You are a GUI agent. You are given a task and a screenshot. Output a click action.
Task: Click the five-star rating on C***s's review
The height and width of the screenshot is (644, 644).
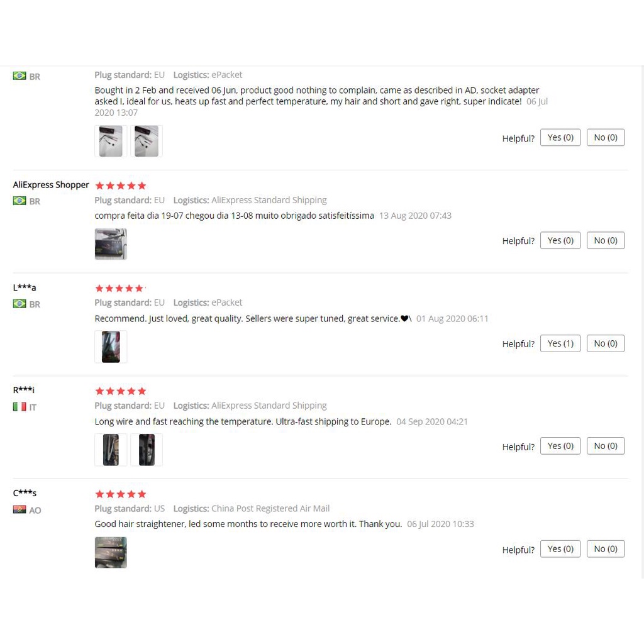point(120,494)
